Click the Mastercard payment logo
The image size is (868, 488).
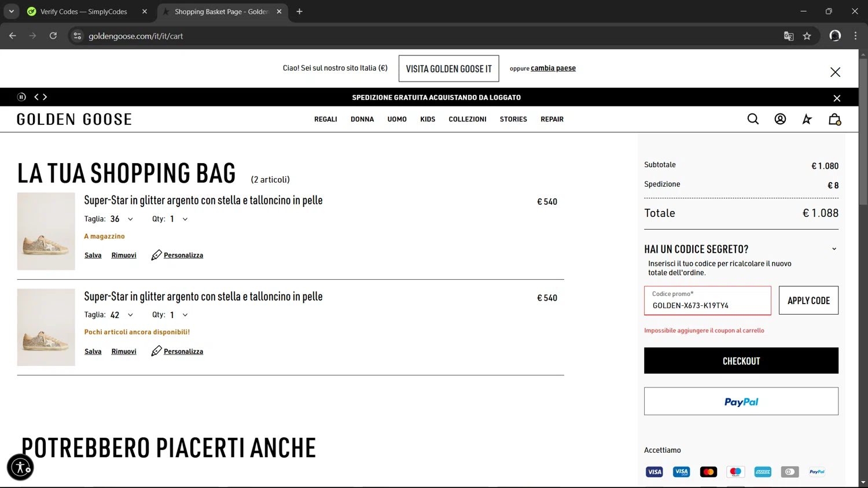(x=708, y=472)
